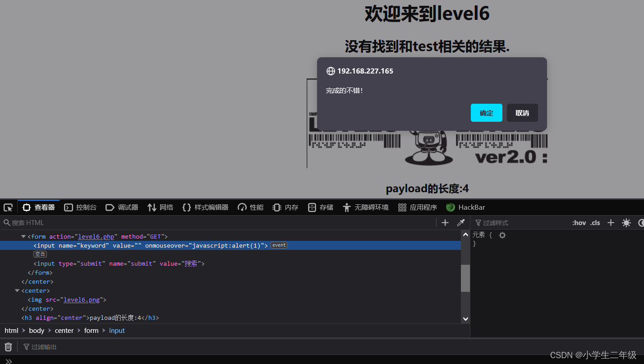Image resolution: width=644 pixels, height=364 pixels.
Task: Click the element rule target icon
Action: (502, 235)
